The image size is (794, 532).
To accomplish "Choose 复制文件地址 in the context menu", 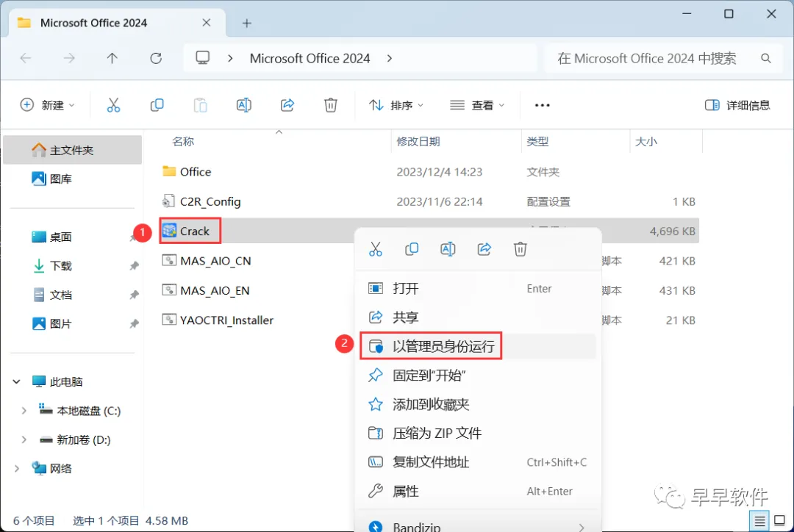I will 478,462.
